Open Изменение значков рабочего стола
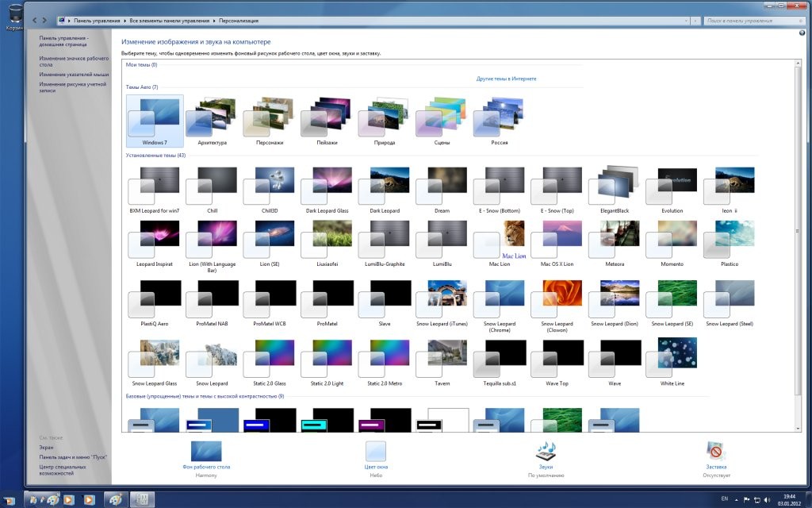The width and height of the screenshot is (812, 508). pyautogui.click(x=74, y=61)
